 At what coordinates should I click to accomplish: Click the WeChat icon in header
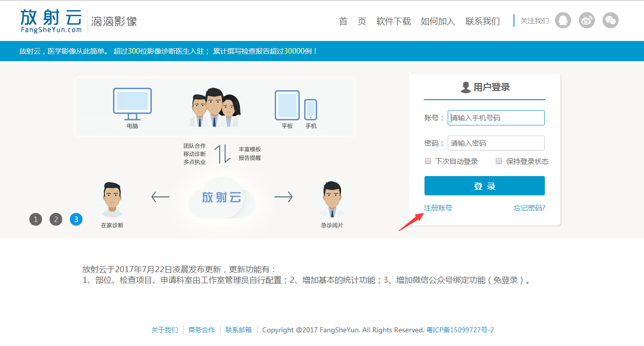(x=611, y=20)
